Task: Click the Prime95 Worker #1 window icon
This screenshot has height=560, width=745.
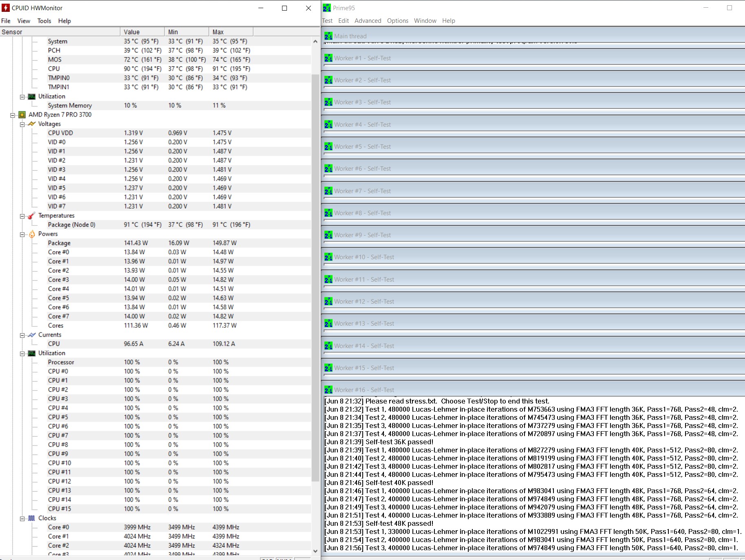Action: (328, 58)
